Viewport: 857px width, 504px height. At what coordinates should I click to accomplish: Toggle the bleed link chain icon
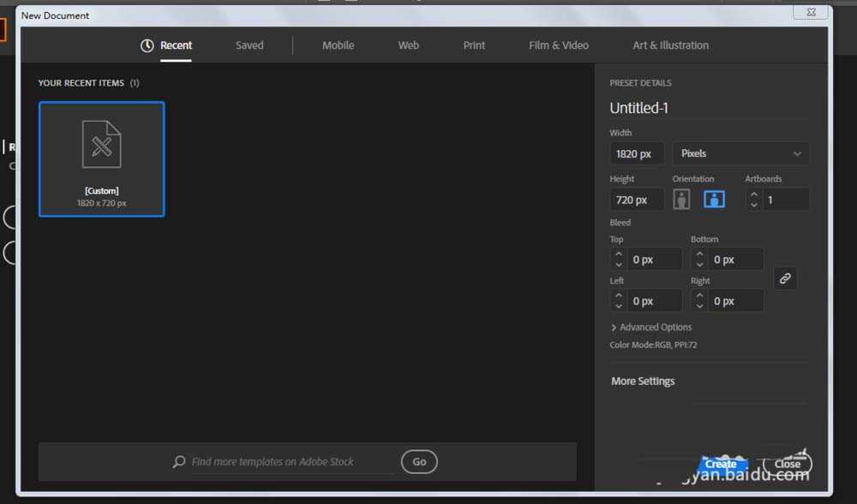785,279
